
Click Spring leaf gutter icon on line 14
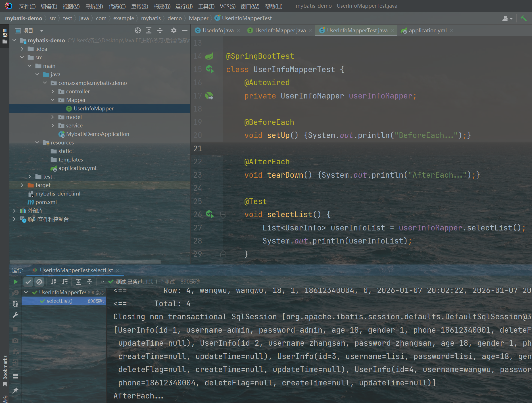pyautogui.click(x=209, y=56)
